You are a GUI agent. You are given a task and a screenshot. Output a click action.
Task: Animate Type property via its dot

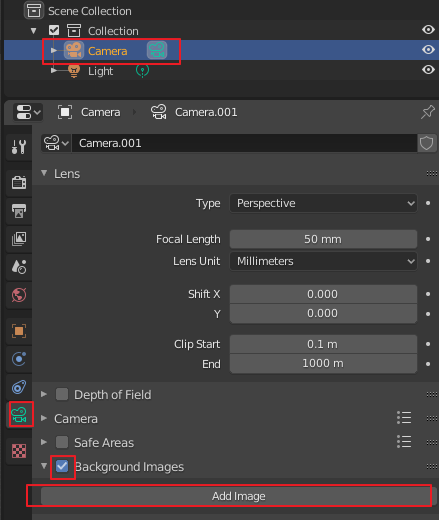click(x=428, y=203)
